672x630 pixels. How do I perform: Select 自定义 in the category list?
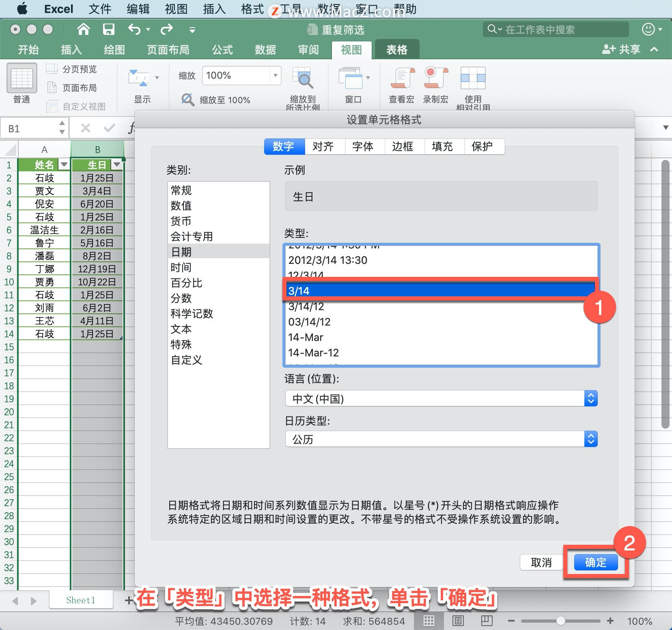(219, 360)
